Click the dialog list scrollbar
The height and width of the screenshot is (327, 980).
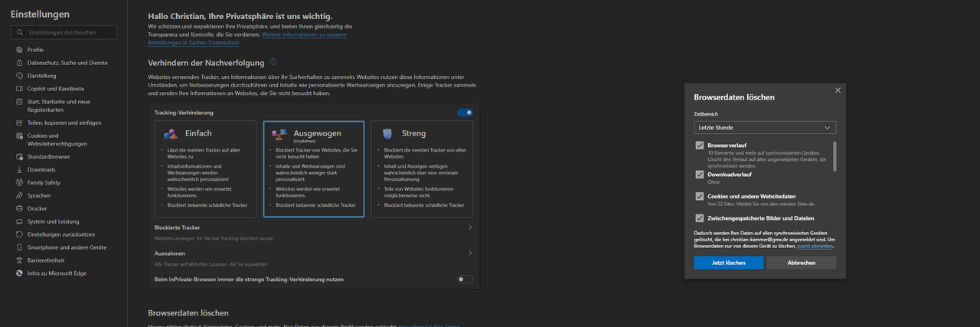835,156
